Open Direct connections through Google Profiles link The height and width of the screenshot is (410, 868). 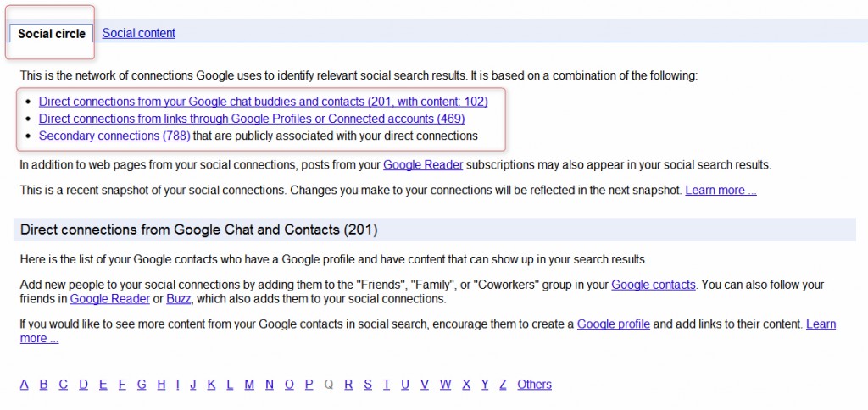pyautogui.click(x=251, y=119)
